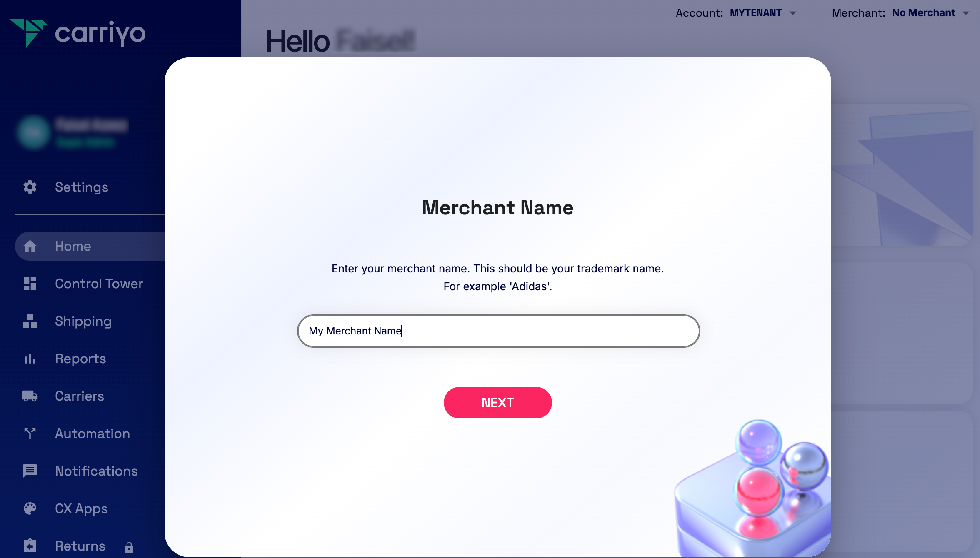Image resolution: width=980 pixels, height=558 pixels.
Task: Click the merchant name input field
Action: (x=498, y=330)
